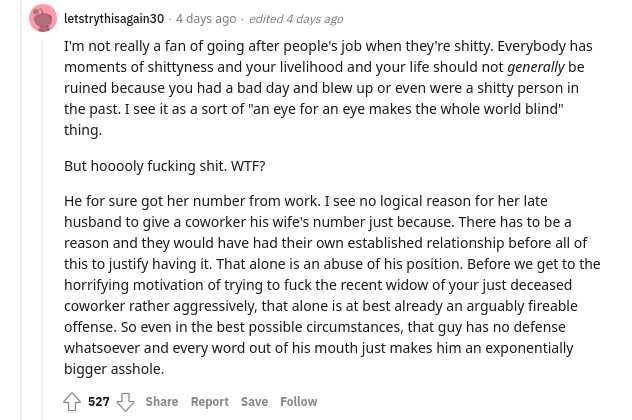
Task: Save the comment for later
Action: click(254, 401)
